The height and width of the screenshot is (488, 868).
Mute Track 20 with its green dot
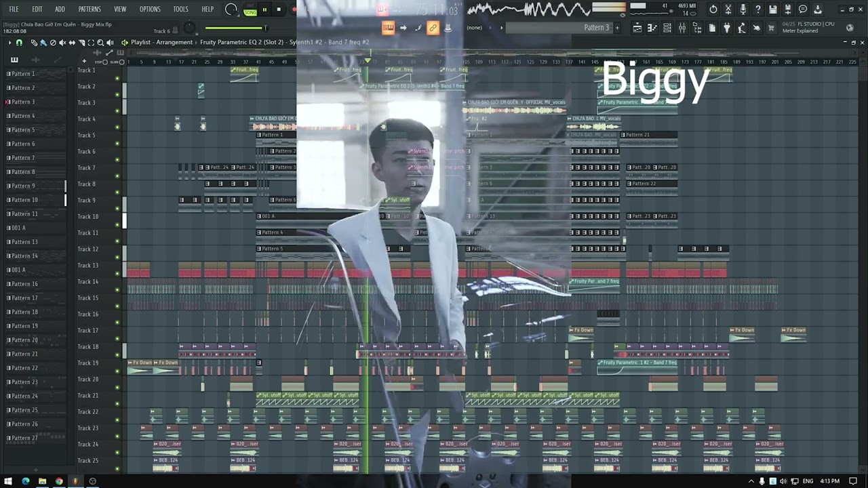coord(117,387)
